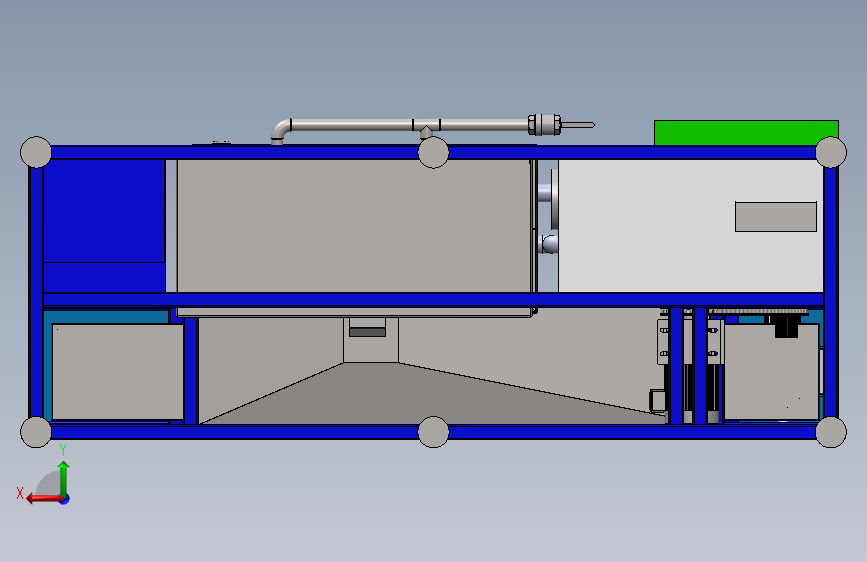Select the black component near lower right box

(x=786, y=326)
